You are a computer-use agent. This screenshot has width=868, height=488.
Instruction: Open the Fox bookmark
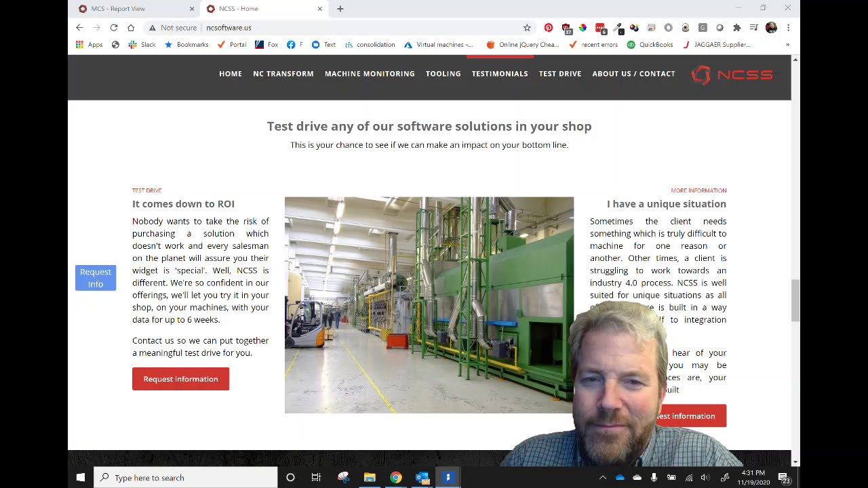coord(267,45)
